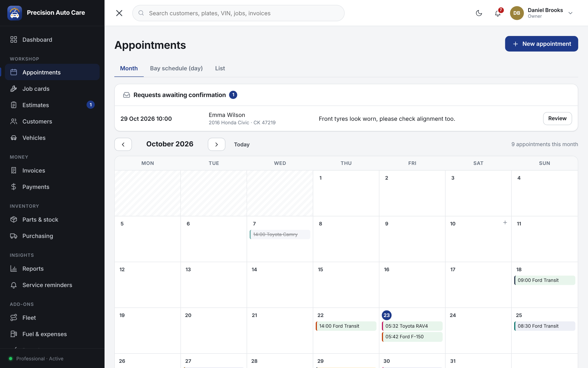Viewport: 588px width, 368px height.
Task: Toggle dark mode with moon icon
Action: click(479, 13)
